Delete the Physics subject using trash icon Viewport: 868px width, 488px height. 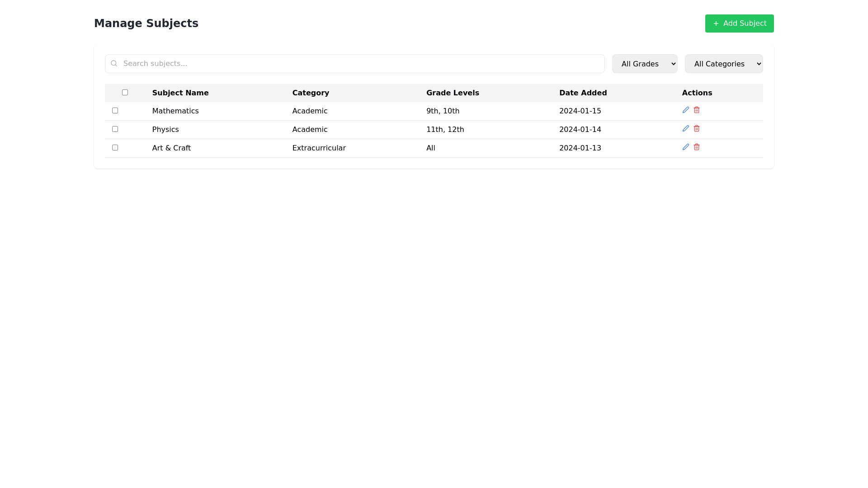696,128
